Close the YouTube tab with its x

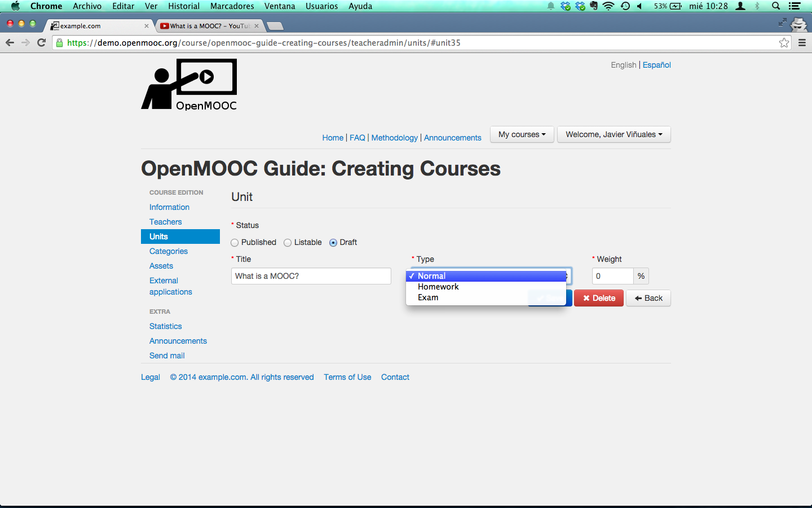257,26
